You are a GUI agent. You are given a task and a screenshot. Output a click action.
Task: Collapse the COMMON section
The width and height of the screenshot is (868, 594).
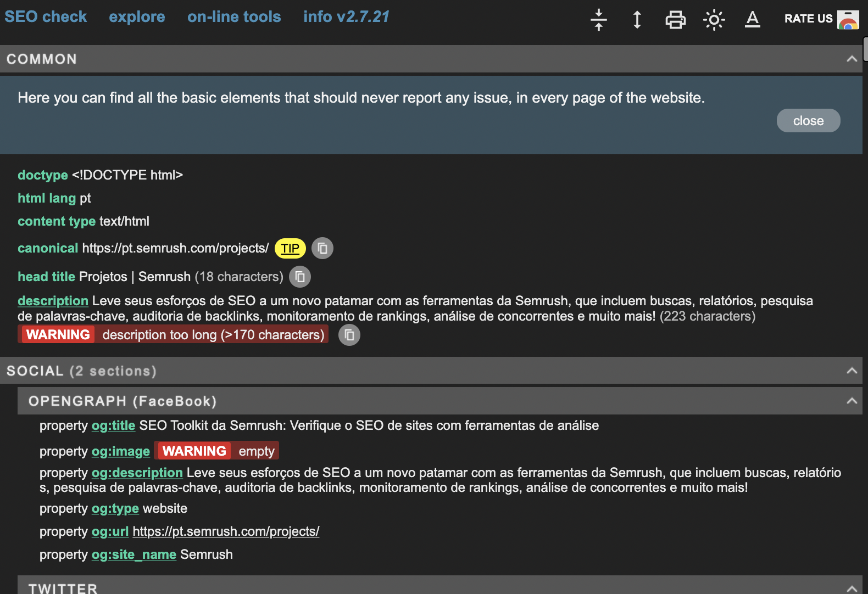(x=852, y=59)
